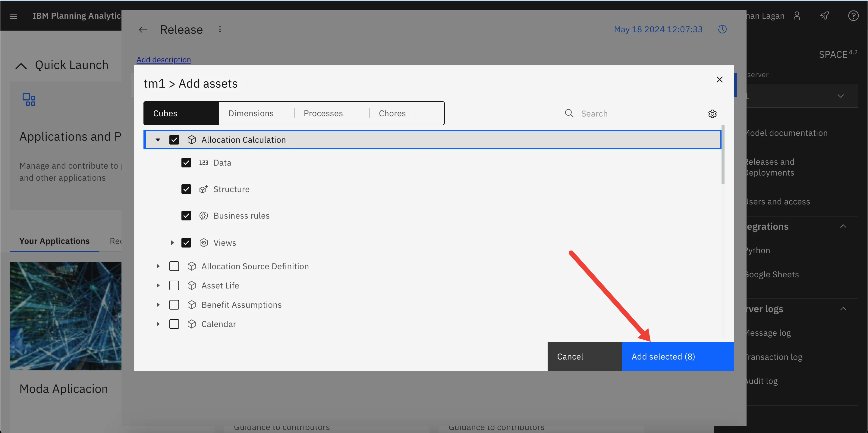
Task: Collapse the Allocation Calculation tree node
Action: pyautogui.click(x=158, y=140)
